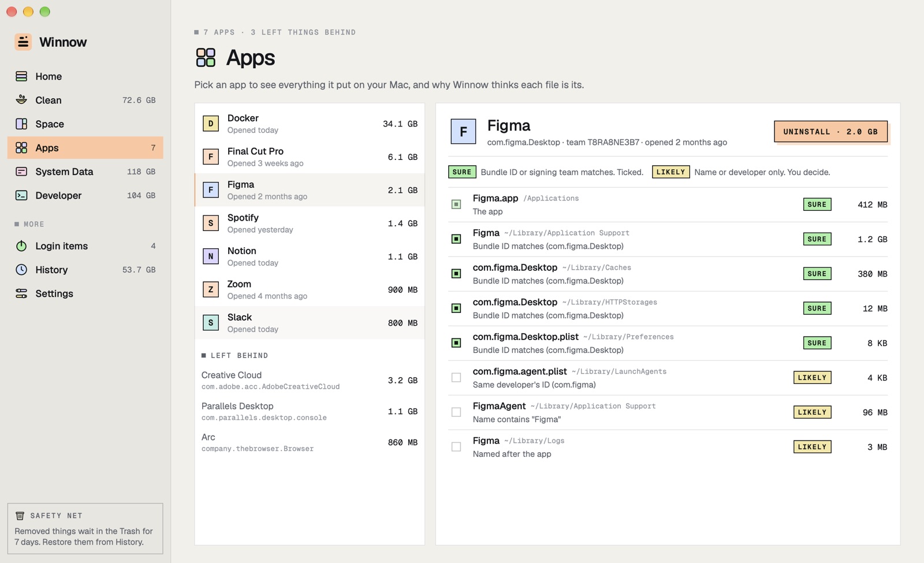Click the SURE tag on Figma.app row
The image size is (924, 563).
(x=817, y=204)
